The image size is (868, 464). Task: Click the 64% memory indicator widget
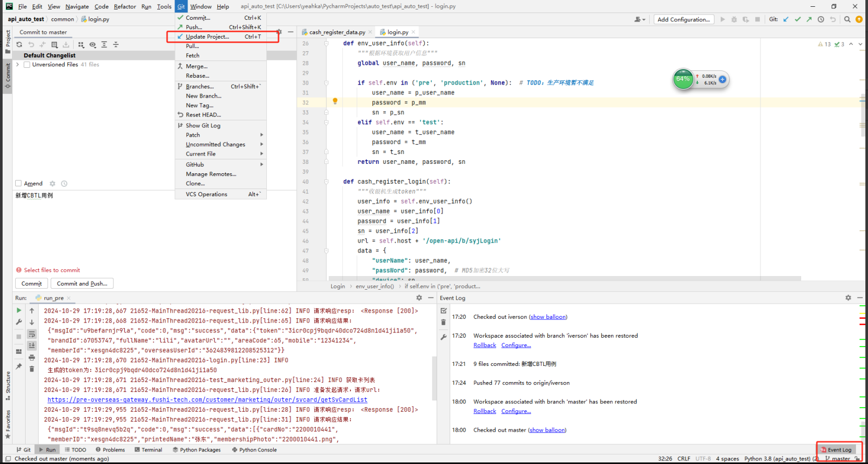[x=683, y=79]
